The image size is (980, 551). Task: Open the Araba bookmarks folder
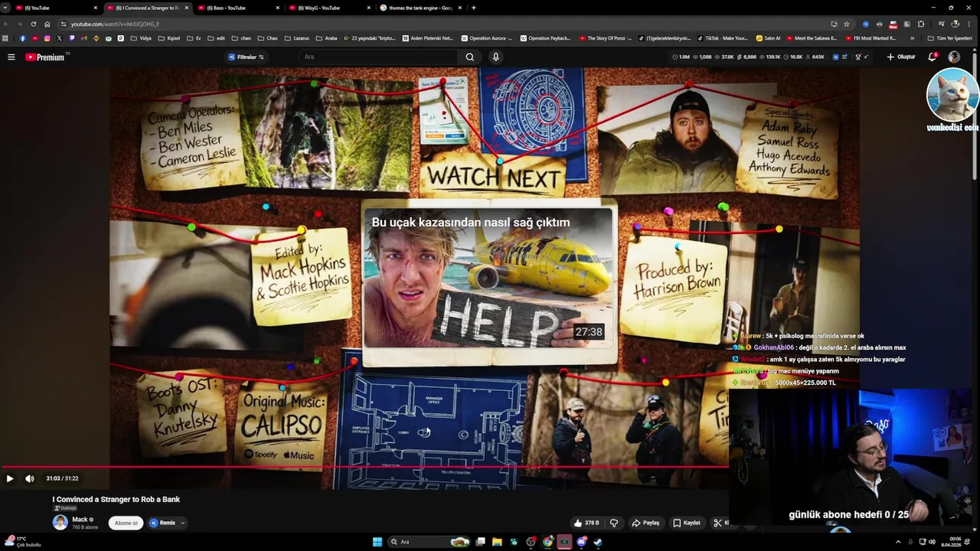click(x=326, y=37)
